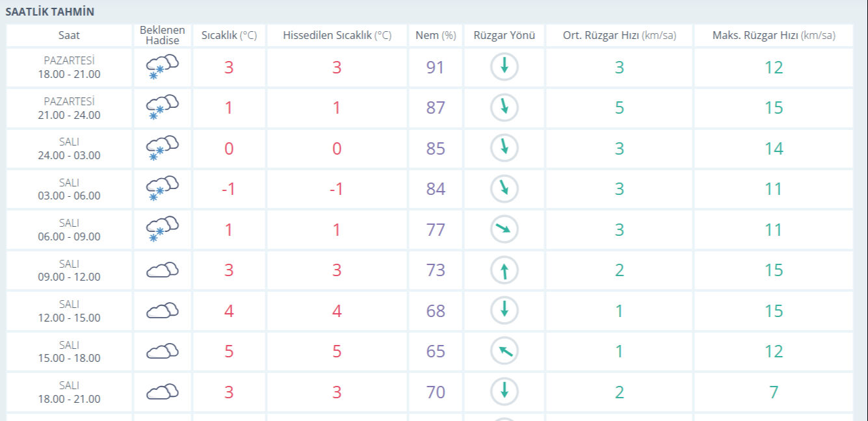Click the cloudy icon for Salı 09.00 - 12.00
This screenshot has width=868, height=421.
(162, 270)
